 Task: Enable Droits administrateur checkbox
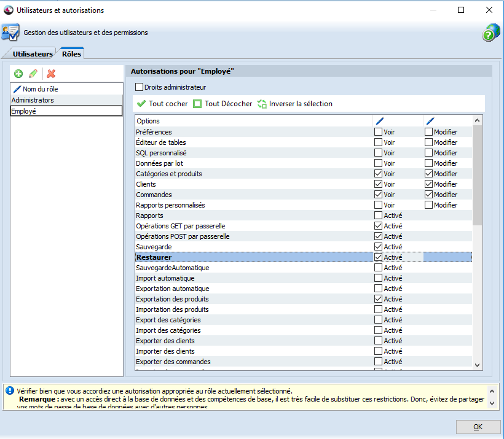pyautogui.click(x=139, y=87)
